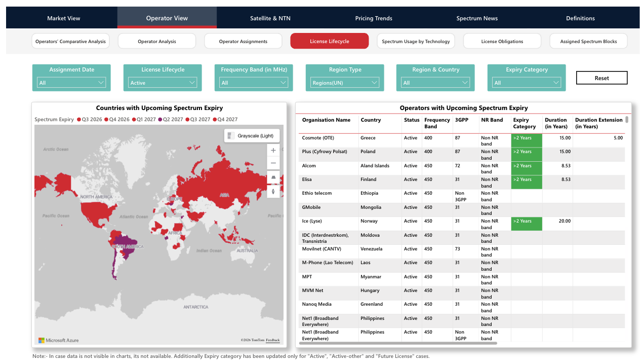Open Assigned Spectrum Blocks page

tap(588, 41)
